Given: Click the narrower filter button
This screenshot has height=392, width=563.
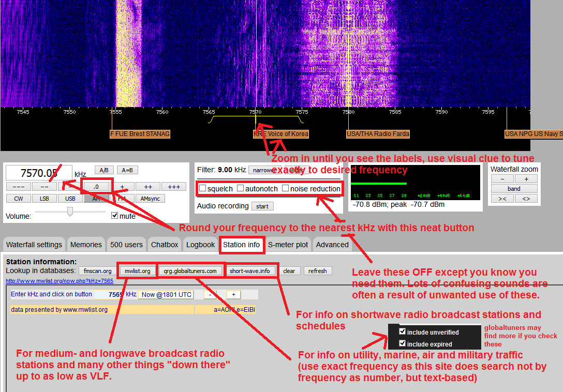Looking at the screenshot, I should [264, 170].
